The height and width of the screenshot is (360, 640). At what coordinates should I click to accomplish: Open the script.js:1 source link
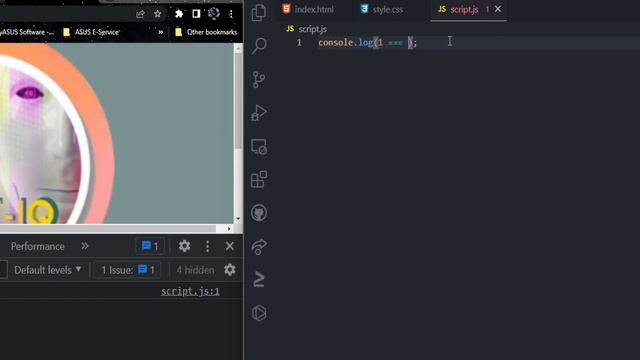click(190, 291)
